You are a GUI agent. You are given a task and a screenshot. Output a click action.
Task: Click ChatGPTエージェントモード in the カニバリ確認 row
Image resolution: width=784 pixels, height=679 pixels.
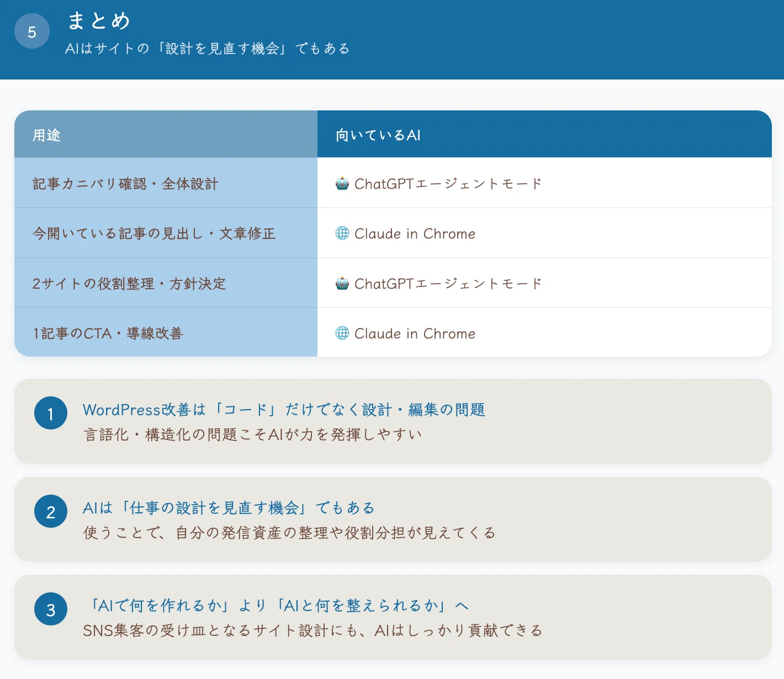pos(448,184)
